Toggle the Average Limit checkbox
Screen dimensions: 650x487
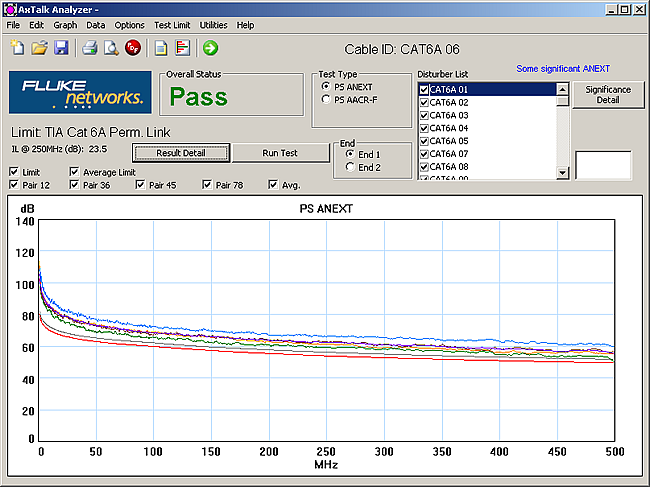(x=75, y=172)
